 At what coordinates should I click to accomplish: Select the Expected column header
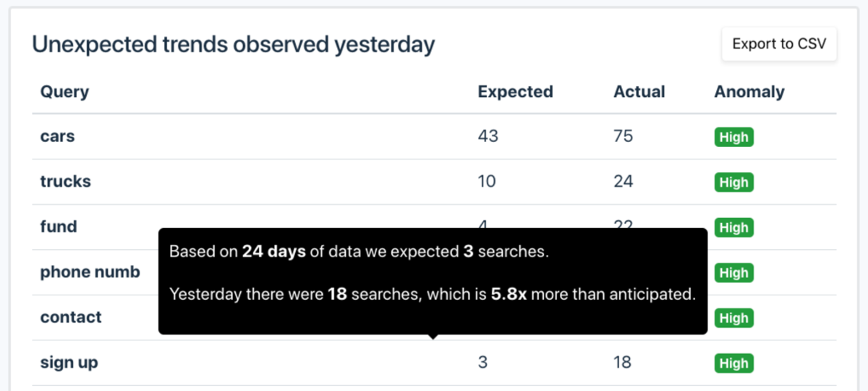click(x=515, y=92)
